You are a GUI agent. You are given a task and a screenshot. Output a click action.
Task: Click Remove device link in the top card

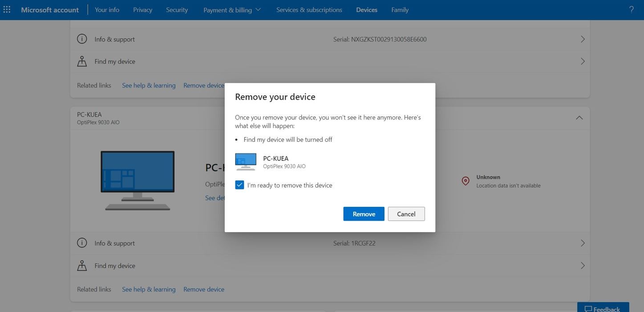pyautogui.click(x=204, y=85)
